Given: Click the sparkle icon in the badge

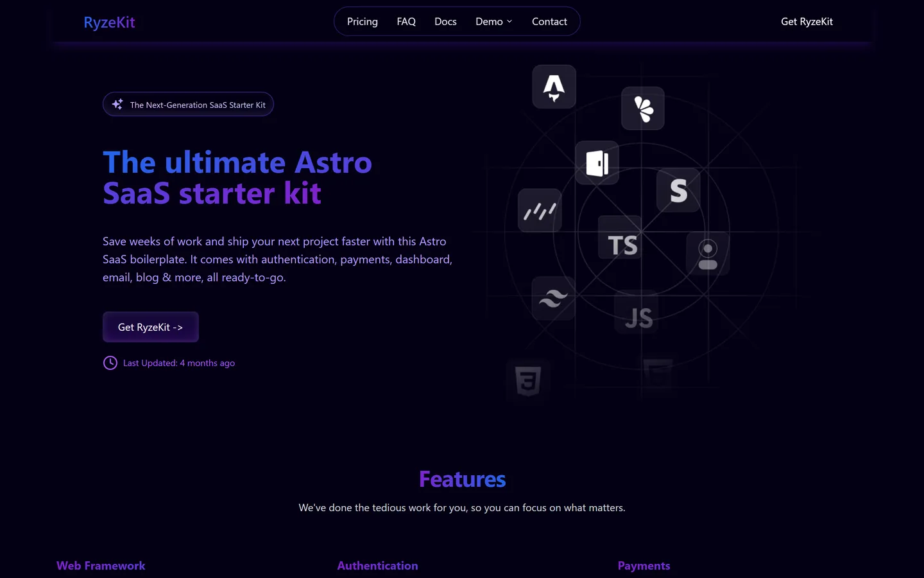Looking at the screenshot, I should click(117, 104).
